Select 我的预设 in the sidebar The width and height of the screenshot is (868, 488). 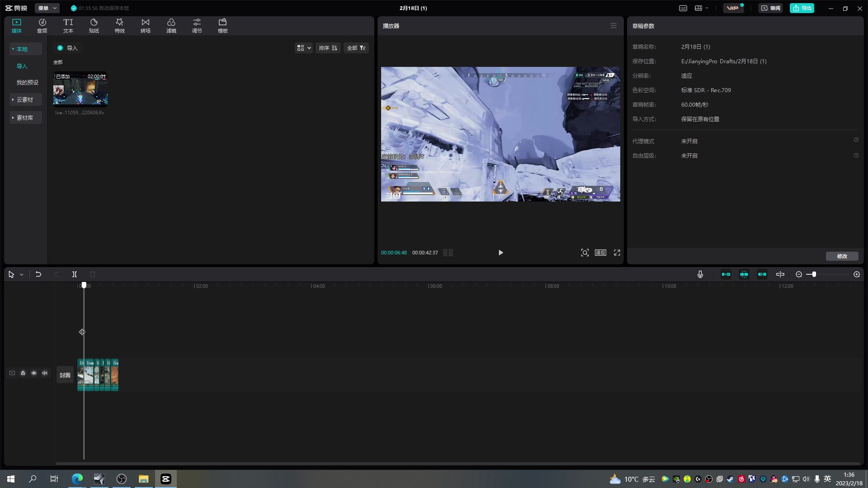tap(28, 82)
